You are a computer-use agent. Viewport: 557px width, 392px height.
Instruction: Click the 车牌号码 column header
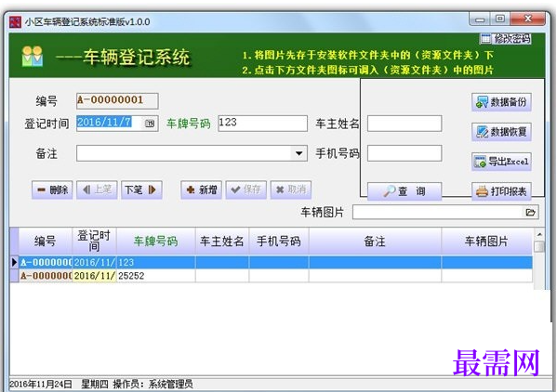click(x=156, y=242)
